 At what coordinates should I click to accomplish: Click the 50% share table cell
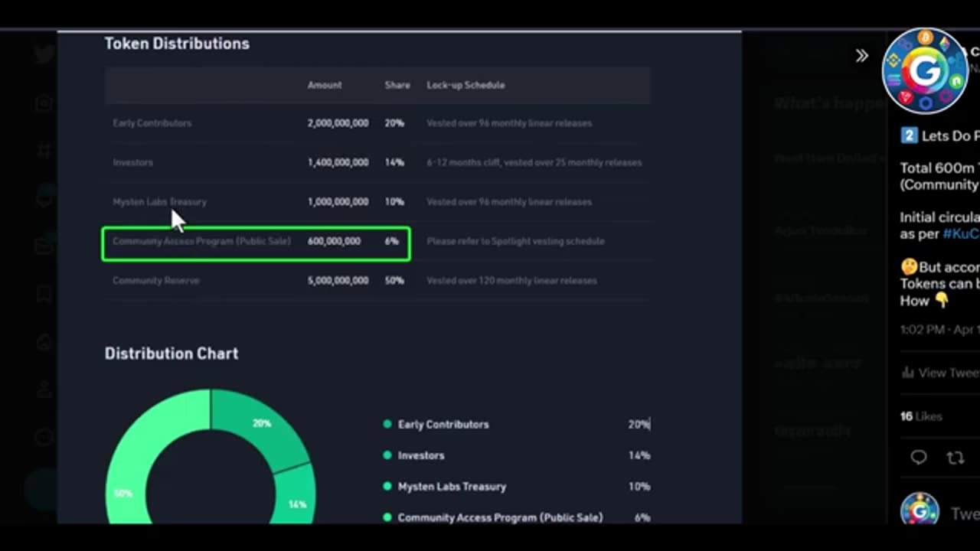click(394, 281)
